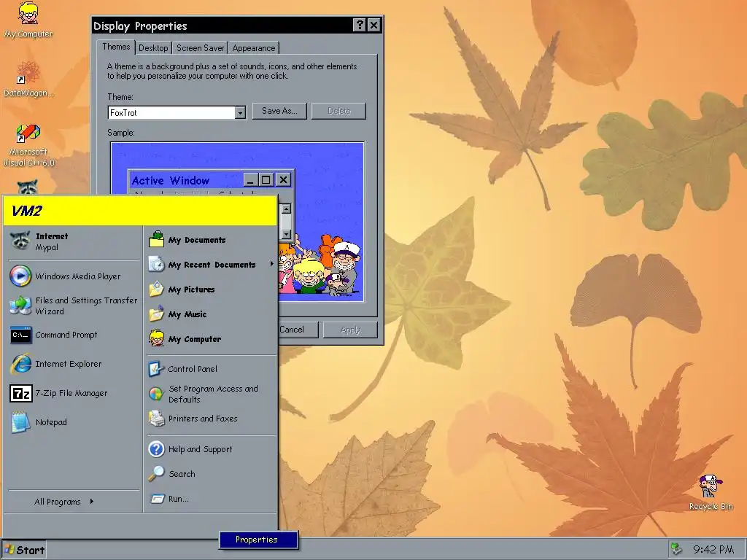
Task: Click the 9:42 PM taskbar clock
Action: coord(713,550)
